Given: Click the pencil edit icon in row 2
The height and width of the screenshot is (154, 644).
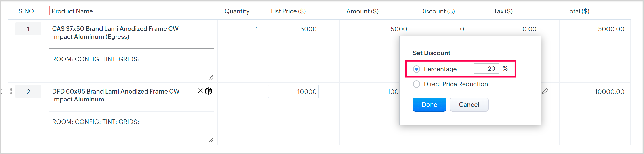Looking at the screenshot, I should pyautogui.click(x=545, y=91).
